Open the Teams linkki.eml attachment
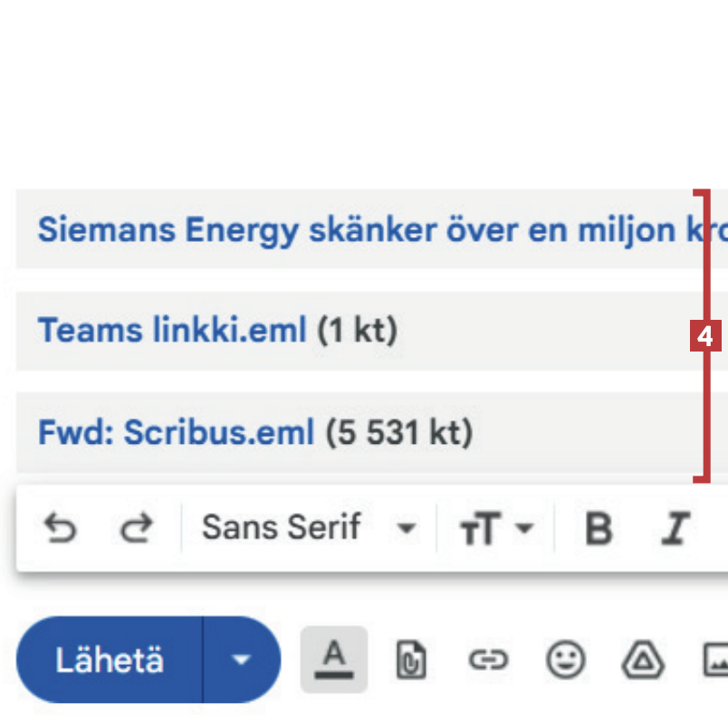Image resolution: width=728 pixels, height=723 pixels. coord(172,332)
